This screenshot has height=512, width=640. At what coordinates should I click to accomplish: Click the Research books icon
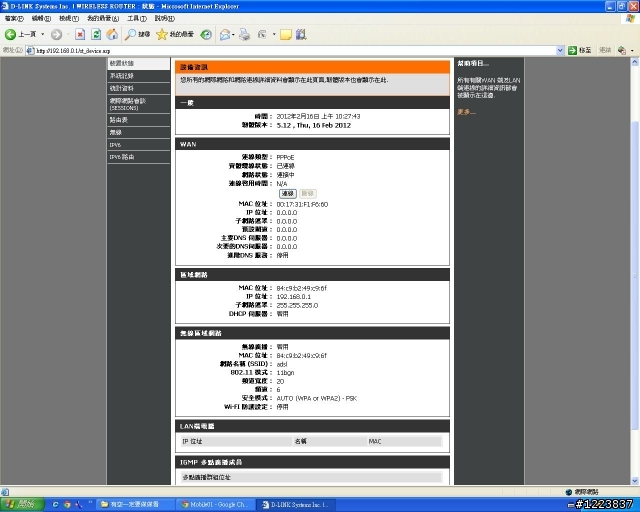pos(301,35)
